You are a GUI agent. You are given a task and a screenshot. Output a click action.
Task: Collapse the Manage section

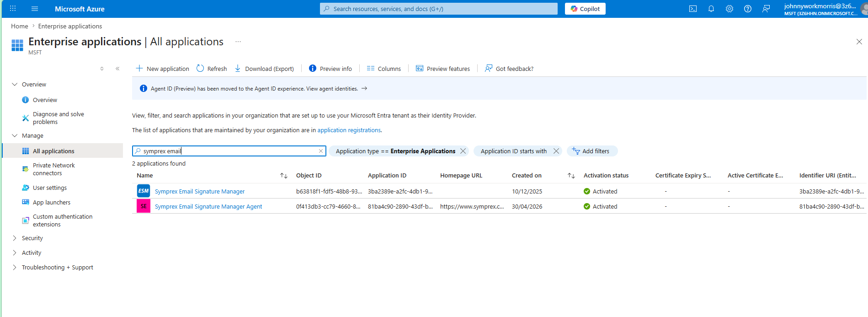pos(15,135)
